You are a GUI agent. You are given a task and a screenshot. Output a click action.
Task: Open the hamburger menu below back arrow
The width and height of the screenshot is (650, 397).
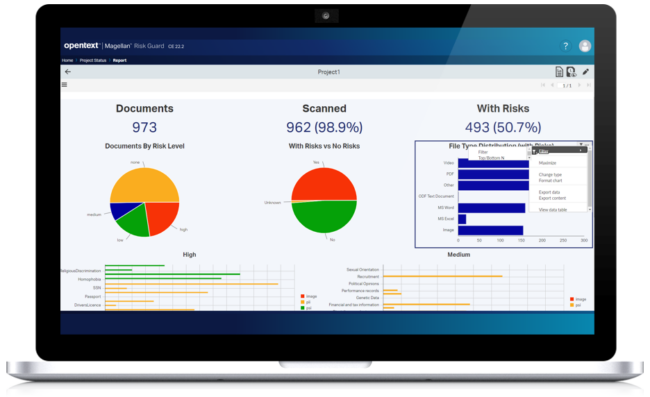pyautogui.click(x=64, y=85)
